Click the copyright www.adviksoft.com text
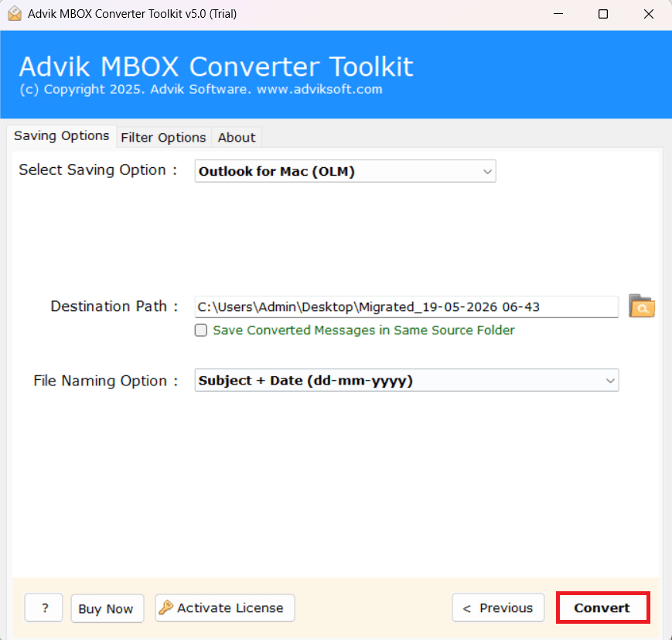The height and width of the screenshot is (640, 672). (x=201, y=89)
